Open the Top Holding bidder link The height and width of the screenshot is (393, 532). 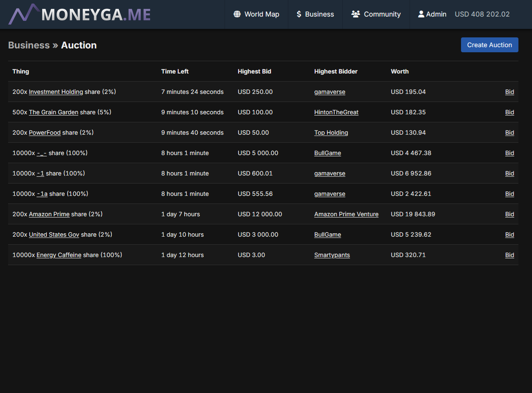tap(331, 133)
